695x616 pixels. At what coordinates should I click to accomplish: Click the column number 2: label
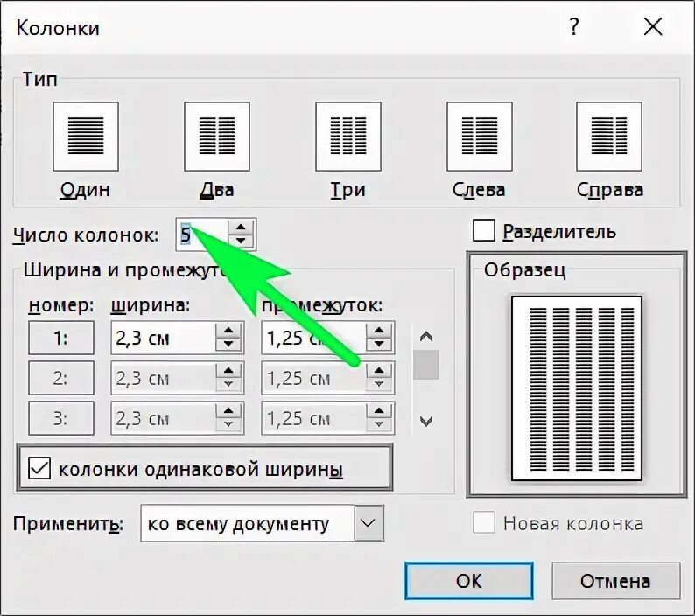pyautogui.click(x=61, y=378)
